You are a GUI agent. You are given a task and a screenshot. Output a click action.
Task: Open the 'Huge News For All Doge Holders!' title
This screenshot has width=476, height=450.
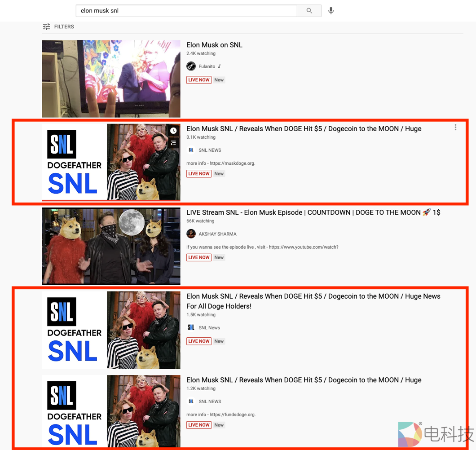313,301
